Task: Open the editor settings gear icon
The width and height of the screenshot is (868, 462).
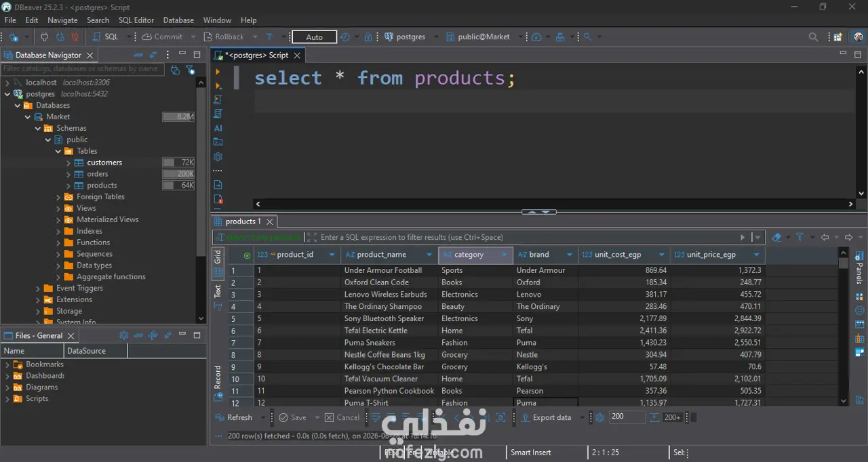Action: click(218, 156)
